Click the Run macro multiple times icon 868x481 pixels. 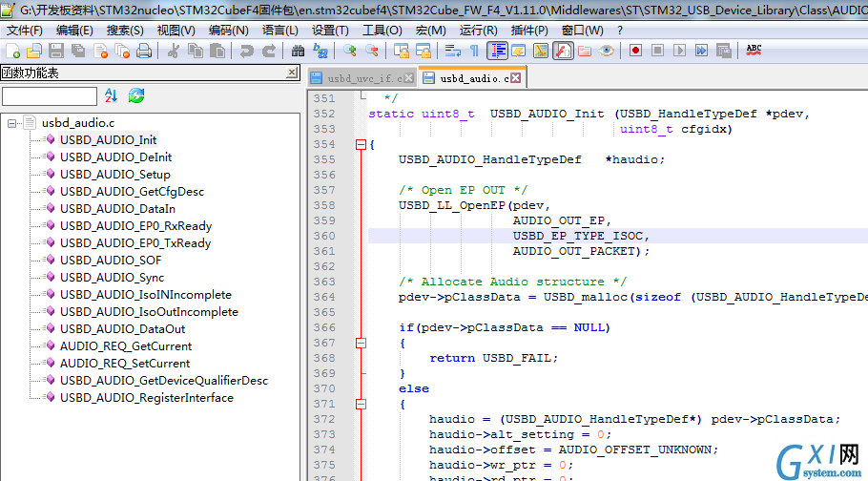(701, 51)
